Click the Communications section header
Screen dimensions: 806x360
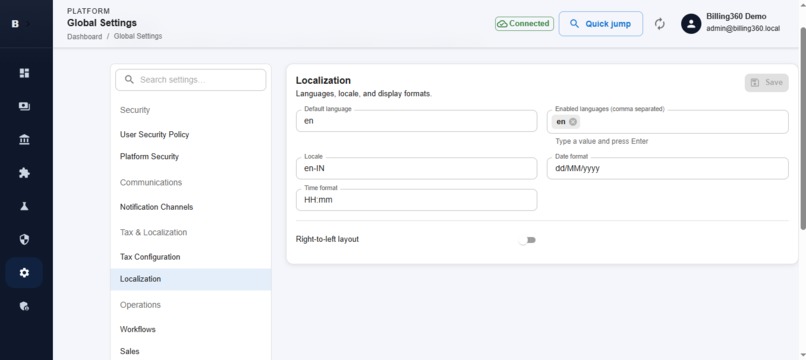[151, 183]
